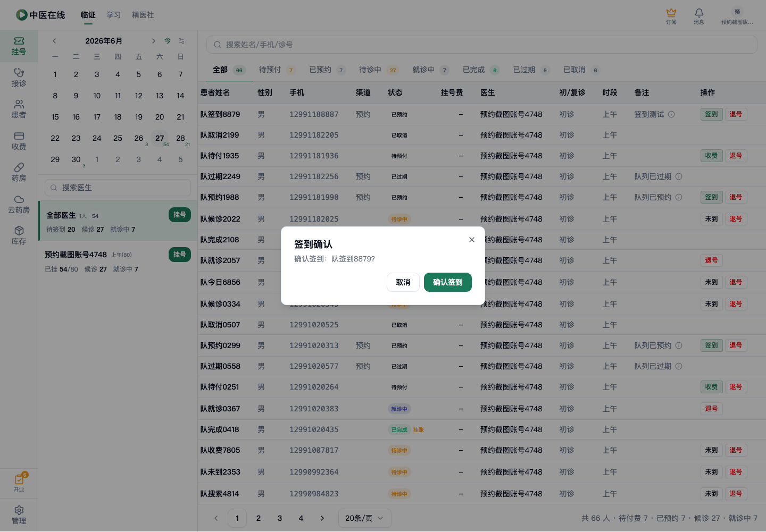The image size is (766, 532).
Task: Click info icon in 队过期0558 row
Action: (679, 366)
